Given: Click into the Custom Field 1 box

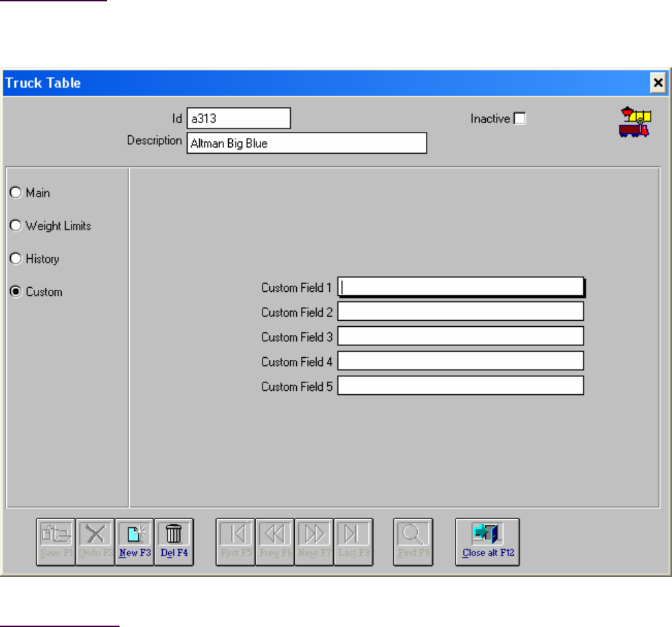Looking at the screenshot, I should click(x=461, y=287).
